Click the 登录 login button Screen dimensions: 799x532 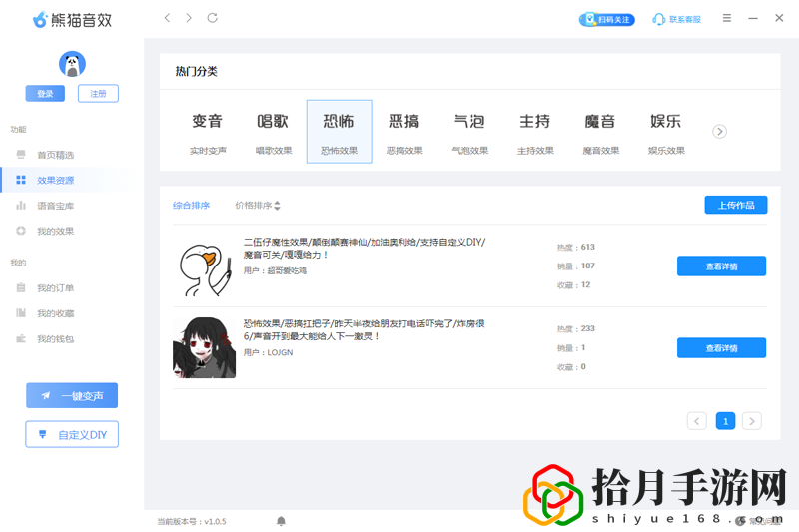click(45, 94)
